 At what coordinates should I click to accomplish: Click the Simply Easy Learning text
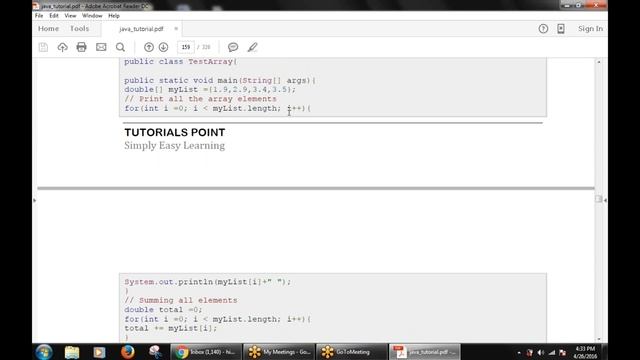(175, 146)
